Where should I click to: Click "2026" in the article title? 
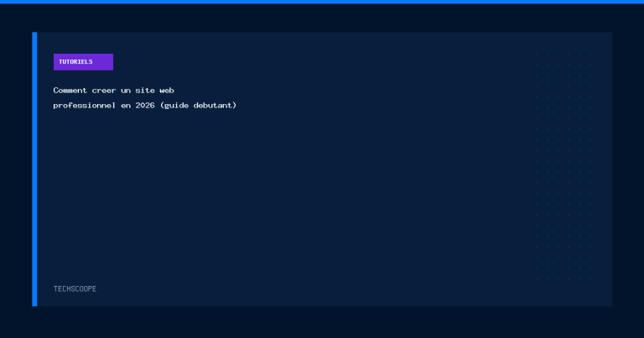[x=145, y=106]
